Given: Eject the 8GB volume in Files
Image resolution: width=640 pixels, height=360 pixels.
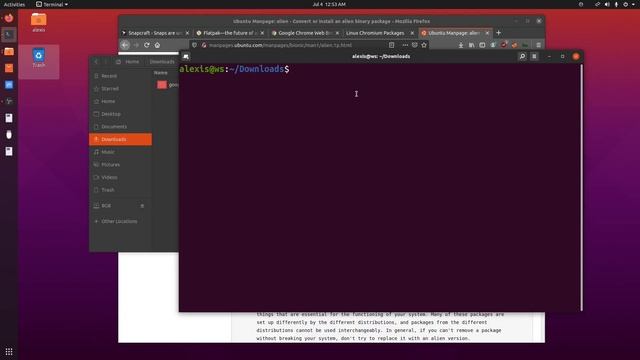Looking at the screenshot, I should [142, 206].
